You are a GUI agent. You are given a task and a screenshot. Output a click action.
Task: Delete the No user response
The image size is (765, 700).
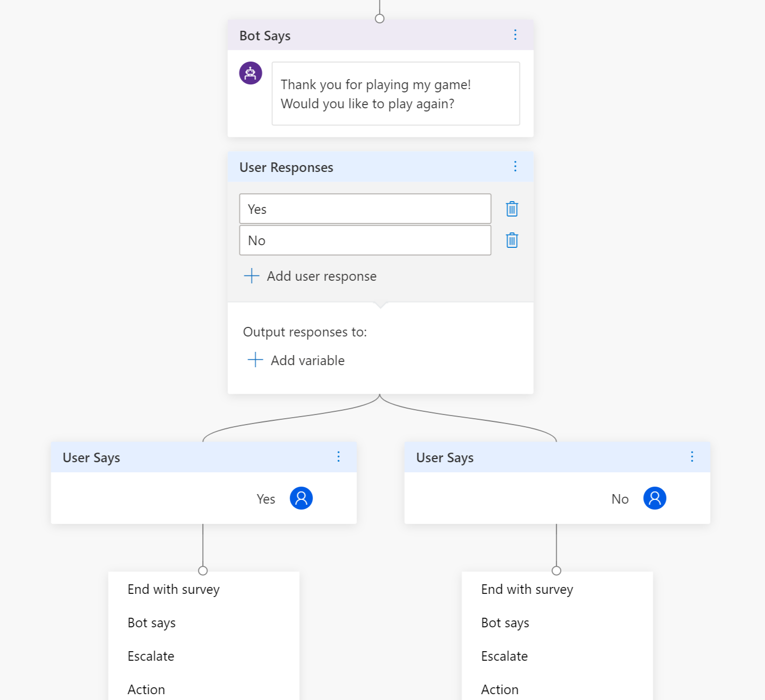(512, 240)
